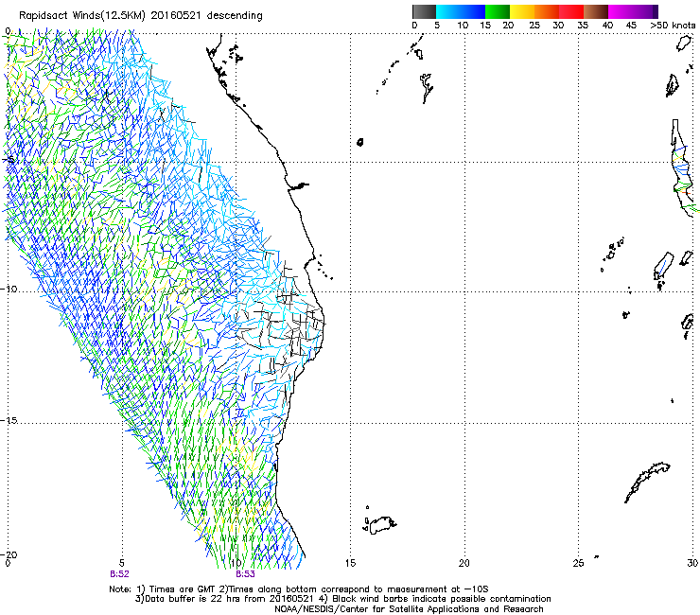
Task: Click the '-15' latitude axis label
Action: (9, 421)
